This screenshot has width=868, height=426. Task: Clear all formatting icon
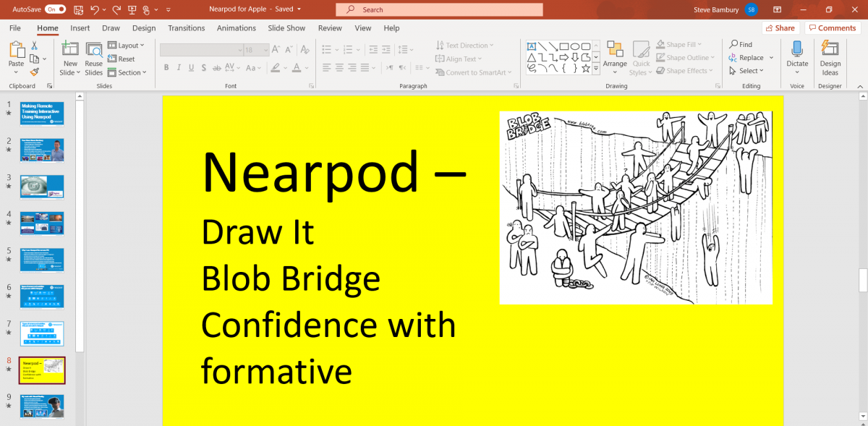[x=307, y=50]
